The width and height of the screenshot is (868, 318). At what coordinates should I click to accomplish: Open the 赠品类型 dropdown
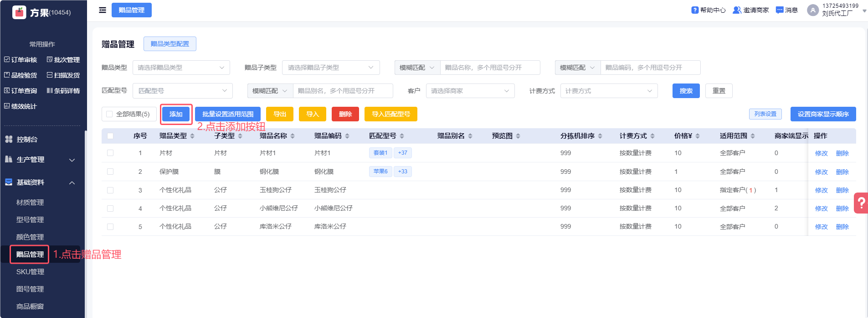181,68
